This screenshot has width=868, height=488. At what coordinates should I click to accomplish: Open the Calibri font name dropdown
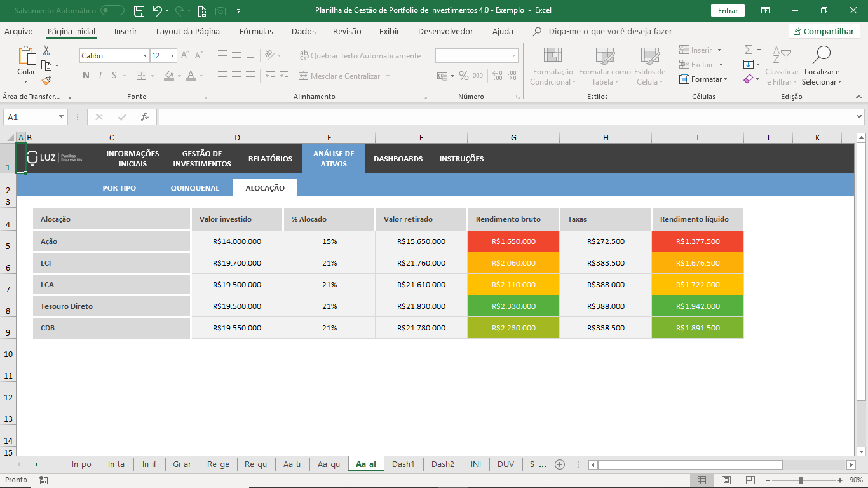click(x=145, y=56)
